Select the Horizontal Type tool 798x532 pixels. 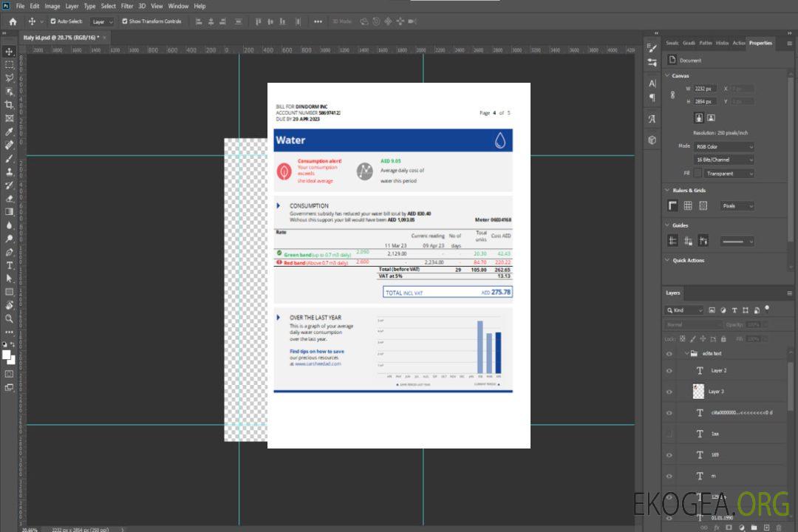(x=10, y=265)
